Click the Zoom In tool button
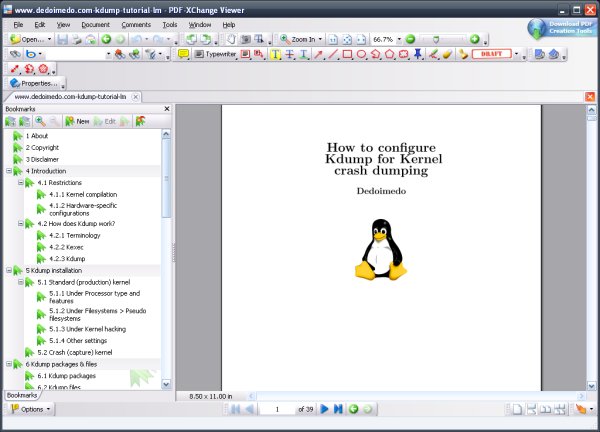 click(296, 39)
